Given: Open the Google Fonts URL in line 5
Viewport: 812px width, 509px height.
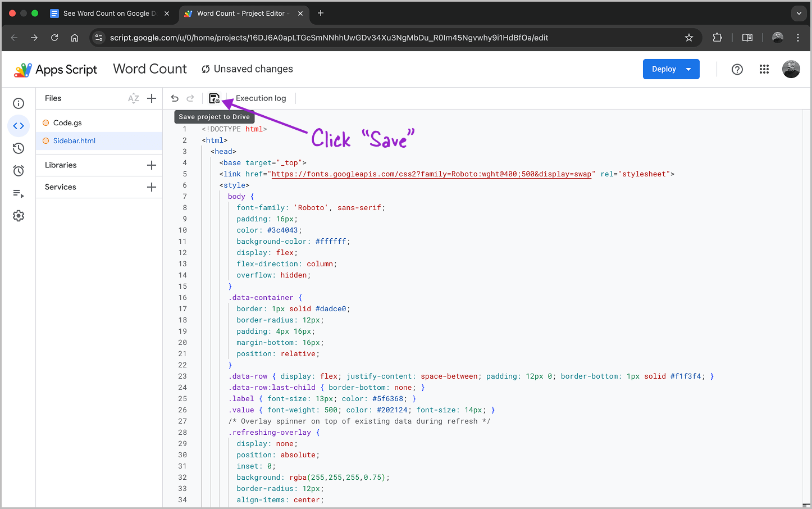Looking at the screenshot, I should [x=431, y=174].
